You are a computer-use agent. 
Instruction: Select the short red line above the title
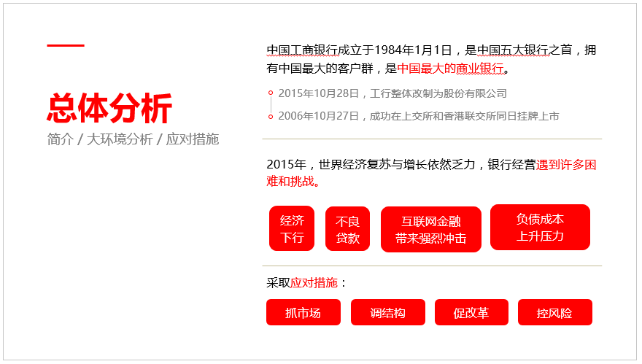[66, 45]
